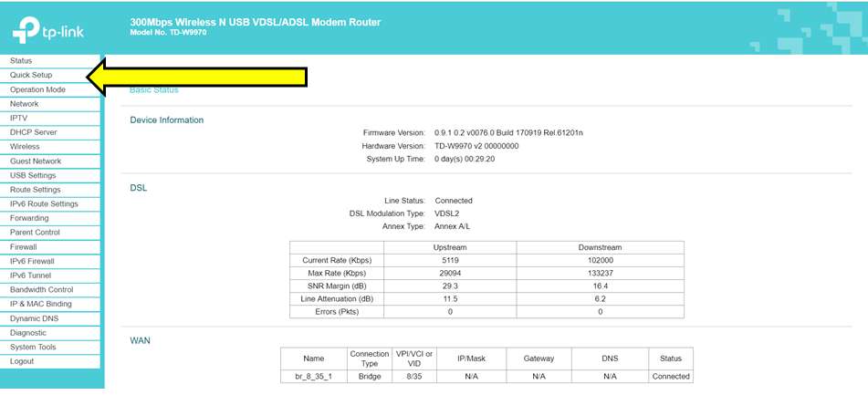Click the system up time value 00:29:20
The height and width of the screenshot is (395, 868).
coord(465,159)
